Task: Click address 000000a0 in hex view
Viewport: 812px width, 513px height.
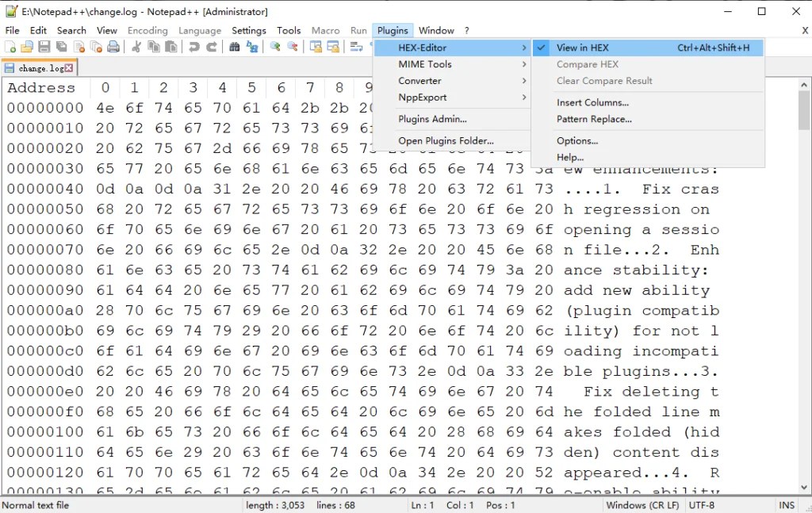Action: tap(45, 311)
